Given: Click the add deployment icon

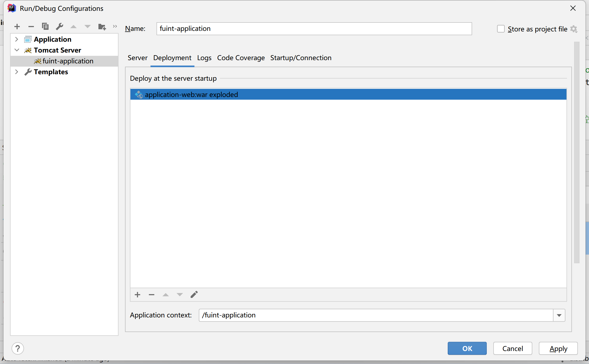Looking at the screenshot, I should click(x=137, y=294).
